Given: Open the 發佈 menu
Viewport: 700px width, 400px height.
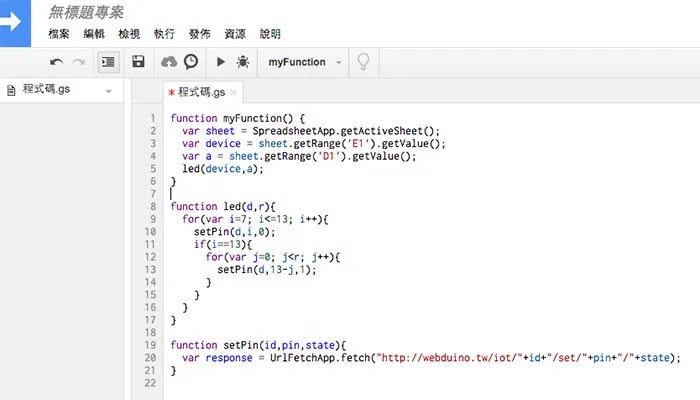Looking at the screenshot, I should 200,34.
